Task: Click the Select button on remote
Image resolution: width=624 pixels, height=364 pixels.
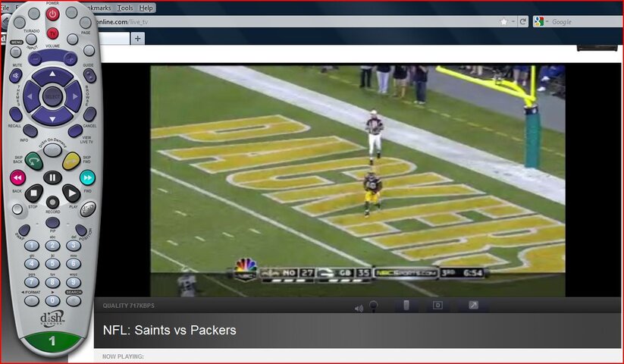Action: [x=52, y=96]
